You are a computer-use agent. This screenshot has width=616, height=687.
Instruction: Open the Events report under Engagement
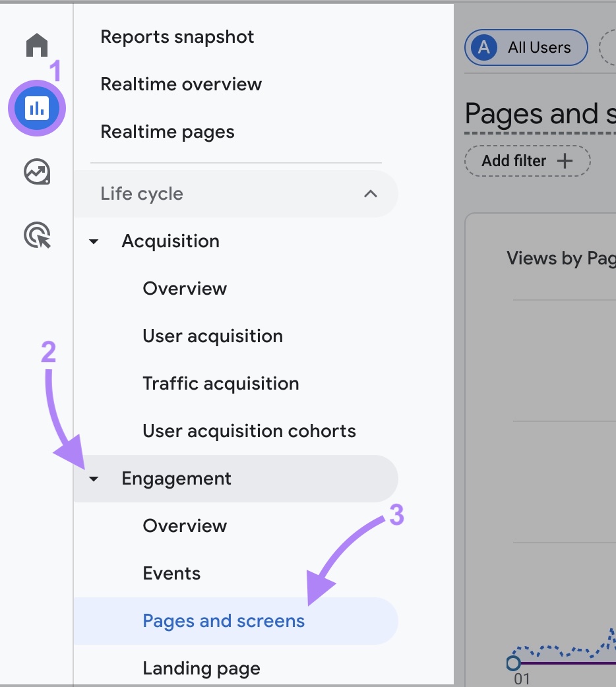tap(171, 573)
